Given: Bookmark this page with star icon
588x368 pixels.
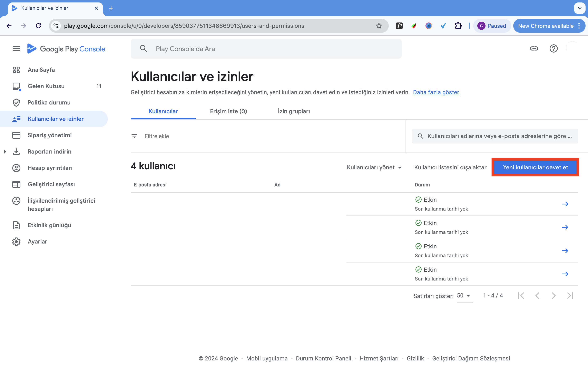Looking at the screenshot, I should pyautogui.click(x=379, y=26).
